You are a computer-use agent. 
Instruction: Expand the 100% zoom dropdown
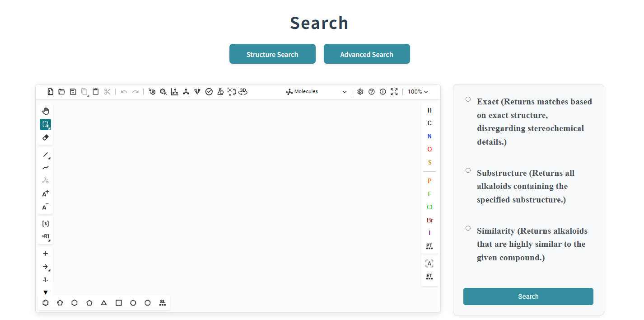pos(418,92)
